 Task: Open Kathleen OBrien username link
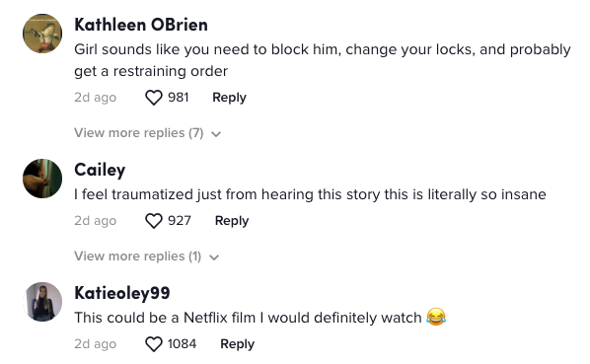coord(141,26)
